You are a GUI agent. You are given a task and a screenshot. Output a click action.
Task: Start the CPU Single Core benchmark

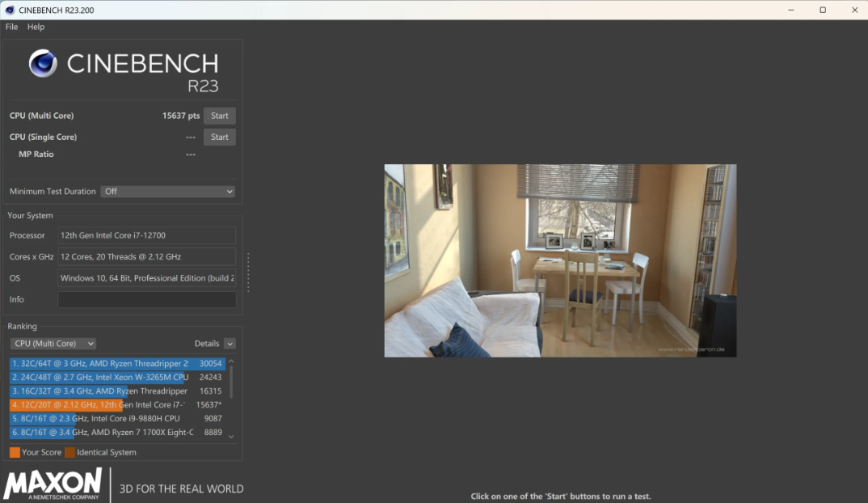(x=219, y=136)
